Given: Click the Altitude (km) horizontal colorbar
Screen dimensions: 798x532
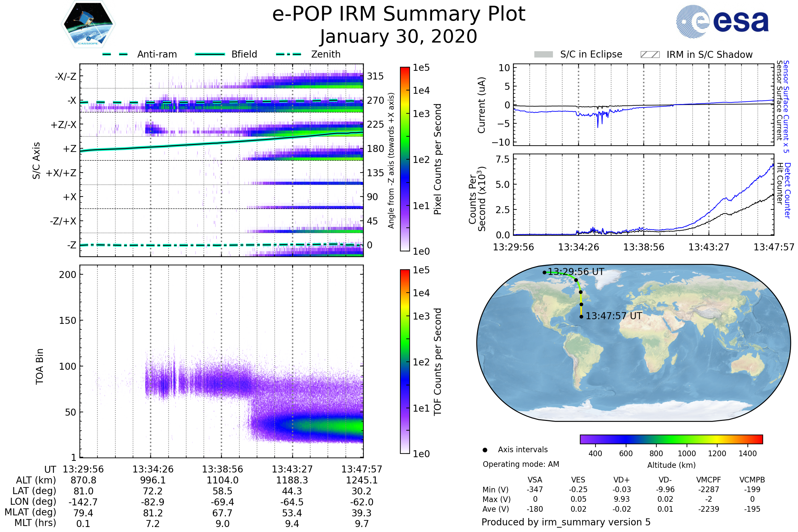Looking at the screenshot, I should [671, 439].
